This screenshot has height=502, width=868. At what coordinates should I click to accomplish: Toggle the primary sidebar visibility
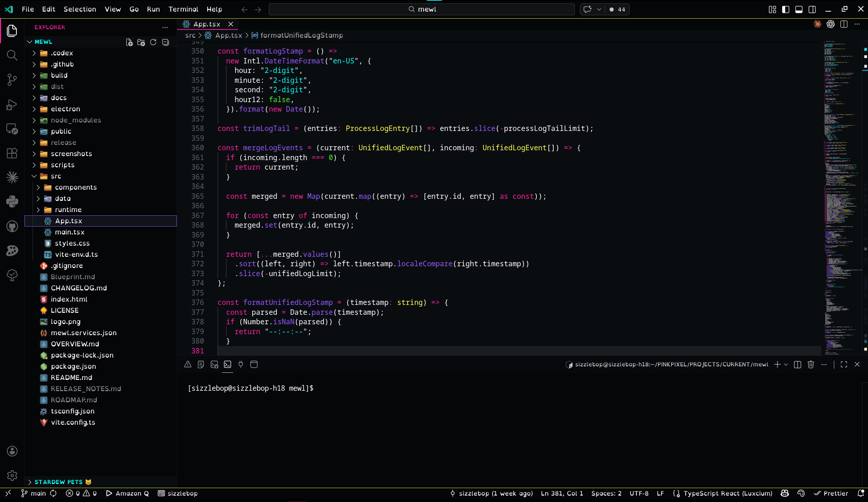point(786,9)
